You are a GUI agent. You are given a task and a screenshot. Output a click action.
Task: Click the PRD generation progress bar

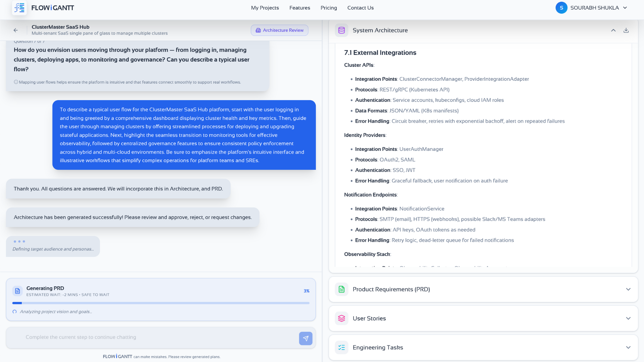point(161,303)
